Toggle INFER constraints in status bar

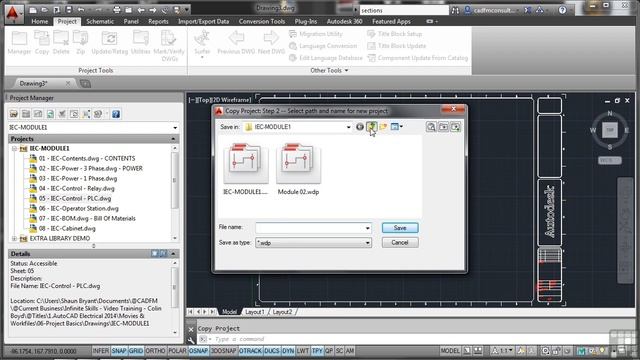click(100, 351)
